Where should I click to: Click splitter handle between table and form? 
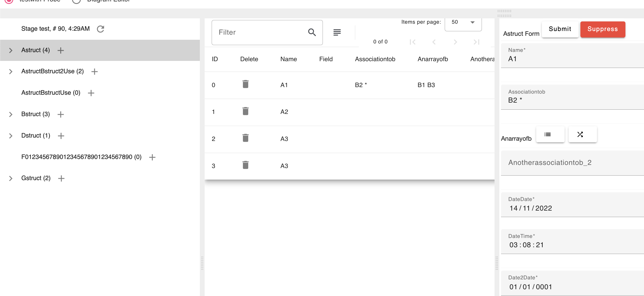(x=497, y=263)
